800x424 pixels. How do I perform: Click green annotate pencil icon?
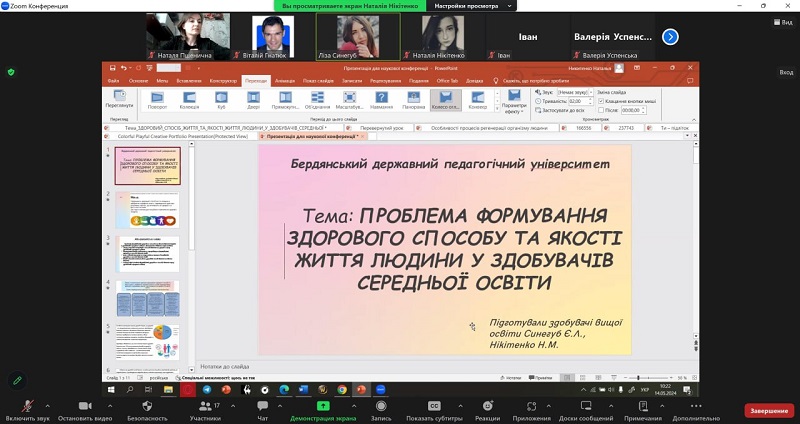(17, 381)
